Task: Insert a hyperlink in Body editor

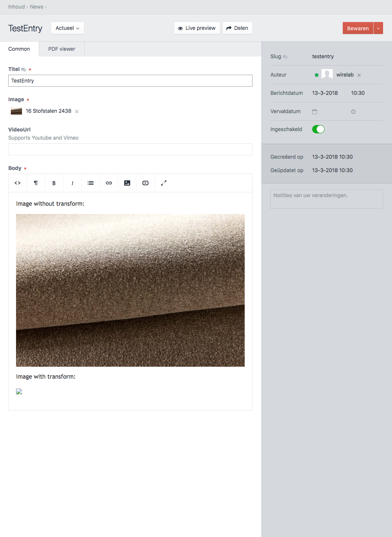Action: coord(109,183)
